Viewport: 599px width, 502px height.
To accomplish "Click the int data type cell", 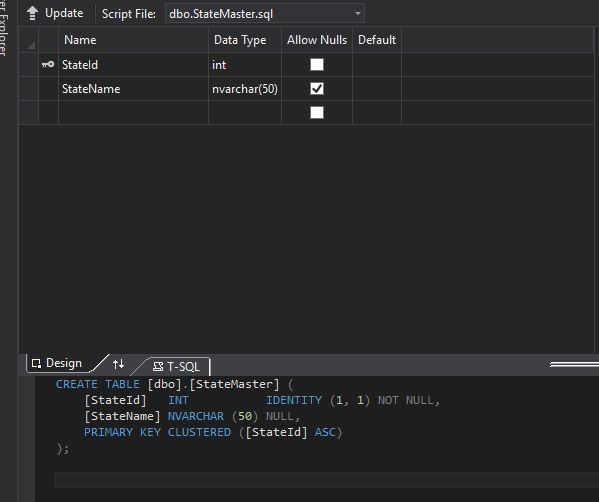I will 245,65.
